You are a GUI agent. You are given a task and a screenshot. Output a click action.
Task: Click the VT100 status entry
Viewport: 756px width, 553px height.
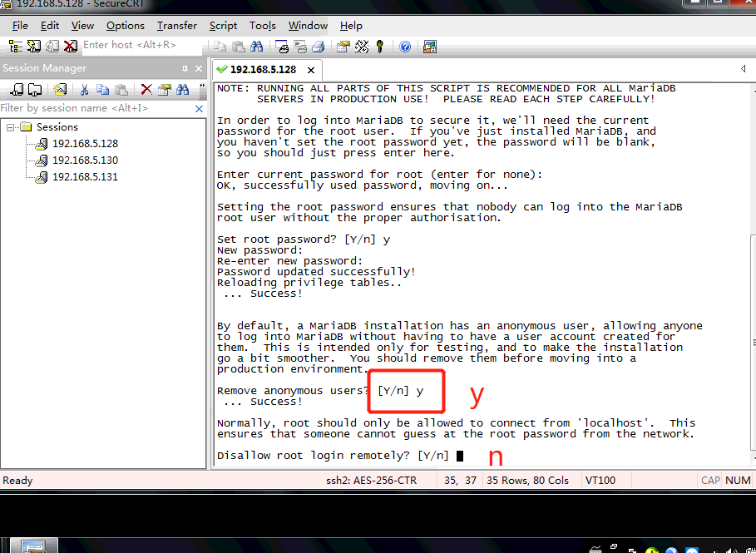coord(600,481)
